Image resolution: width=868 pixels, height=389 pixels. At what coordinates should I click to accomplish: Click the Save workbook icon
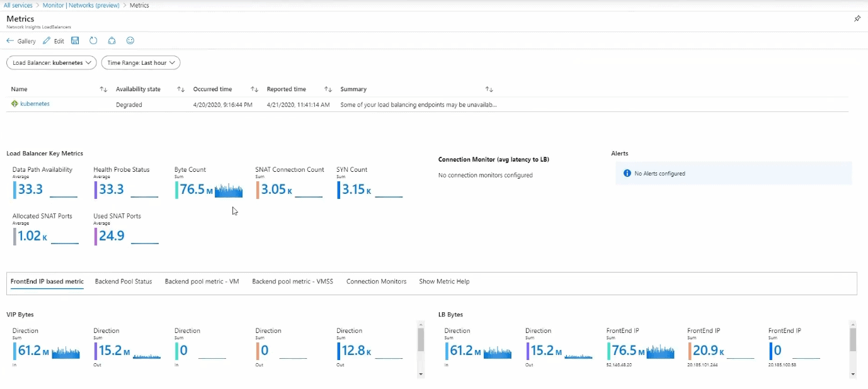(75, 41)
